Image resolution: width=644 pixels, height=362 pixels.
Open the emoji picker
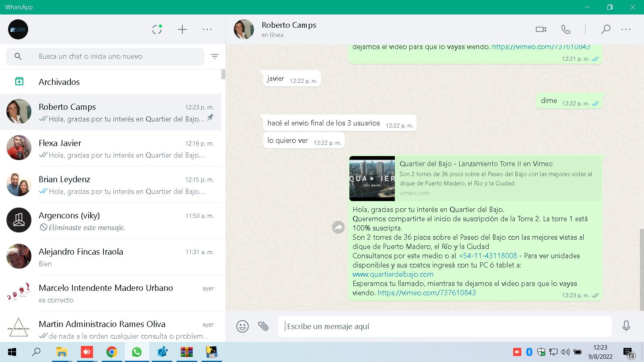(242, 326)
